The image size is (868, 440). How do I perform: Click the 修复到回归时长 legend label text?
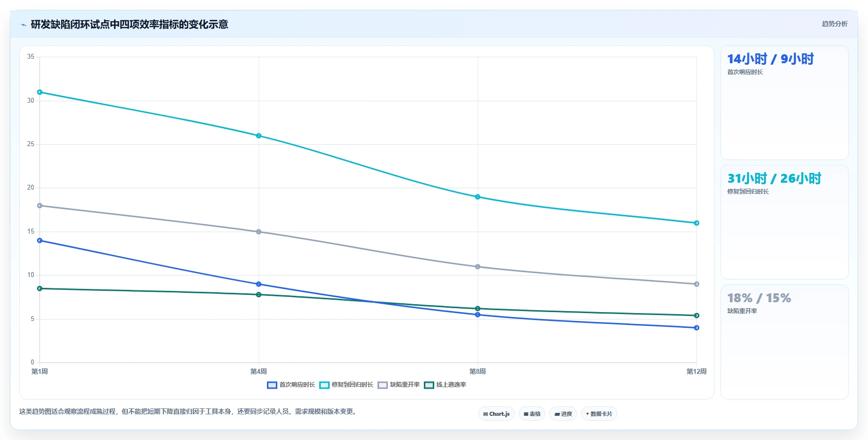point(352,385)
